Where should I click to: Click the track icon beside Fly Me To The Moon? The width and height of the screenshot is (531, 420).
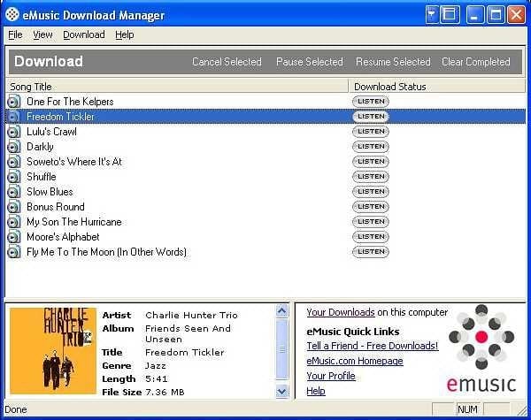click(13, 252)
